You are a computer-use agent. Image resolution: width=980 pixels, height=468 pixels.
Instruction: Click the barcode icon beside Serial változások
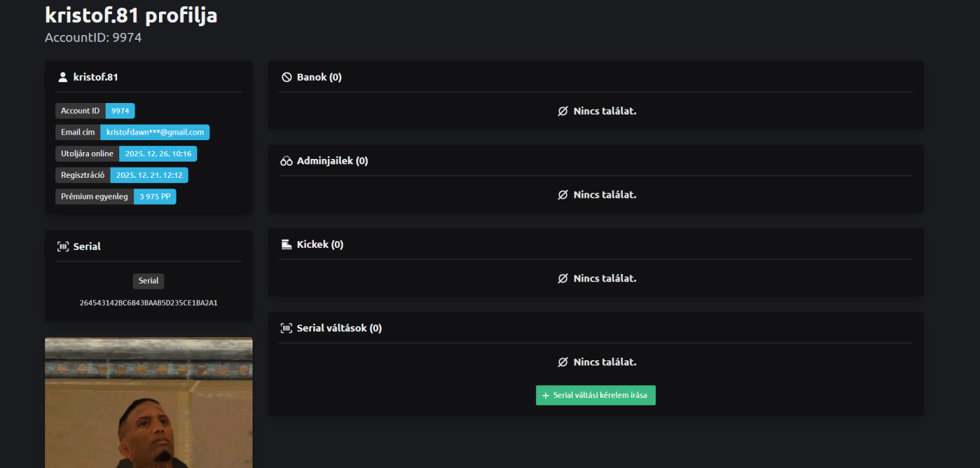pyautogui.click(x=286, y=329)
